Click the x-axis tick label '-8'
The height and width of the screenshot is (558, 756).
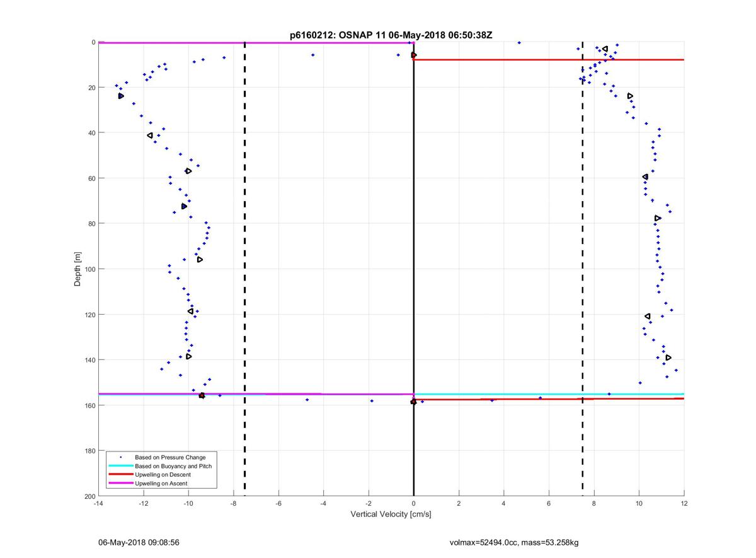[x=233, y=503]
